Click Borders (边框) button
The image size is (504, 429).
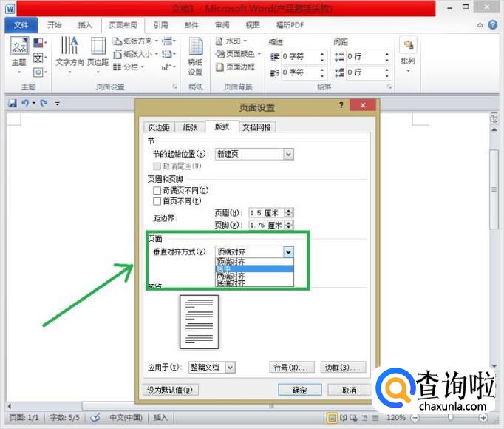(x=343, y=367)
